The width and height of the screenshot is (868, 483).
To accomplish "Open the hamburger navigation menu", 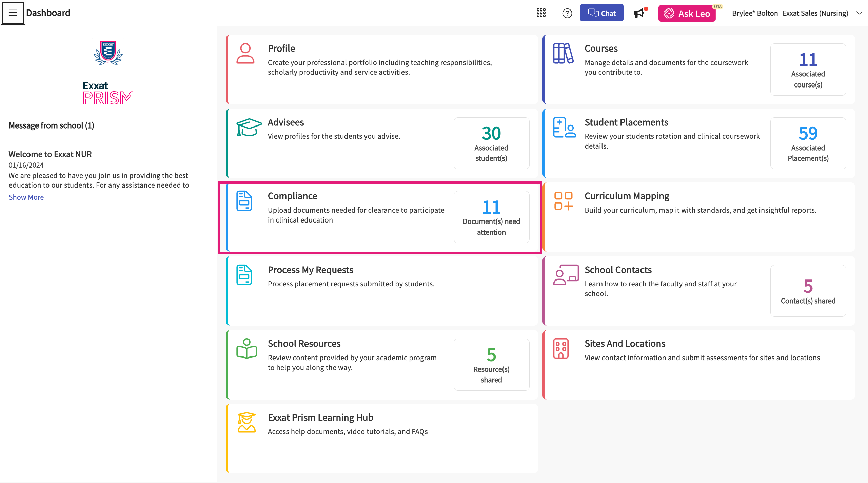I will tap(13, 13).
